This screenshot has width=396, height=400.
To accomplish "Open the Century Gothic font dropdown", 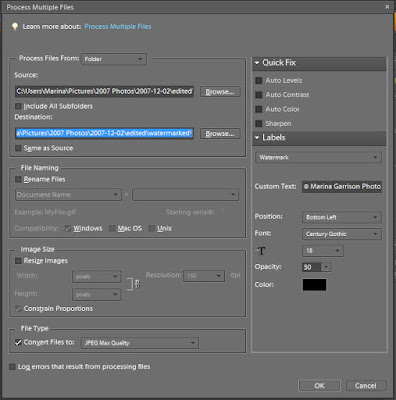I will pos(342,234).
